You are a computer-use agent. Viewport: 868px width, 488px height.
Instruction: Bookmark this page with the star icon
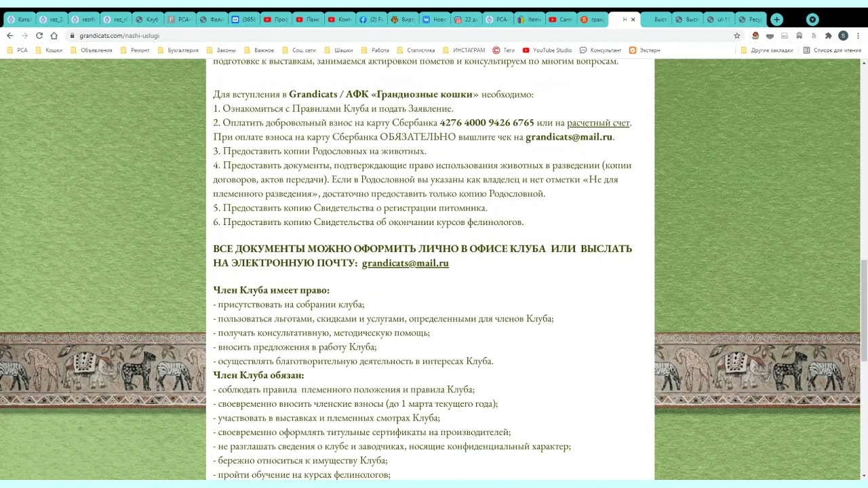737,35
